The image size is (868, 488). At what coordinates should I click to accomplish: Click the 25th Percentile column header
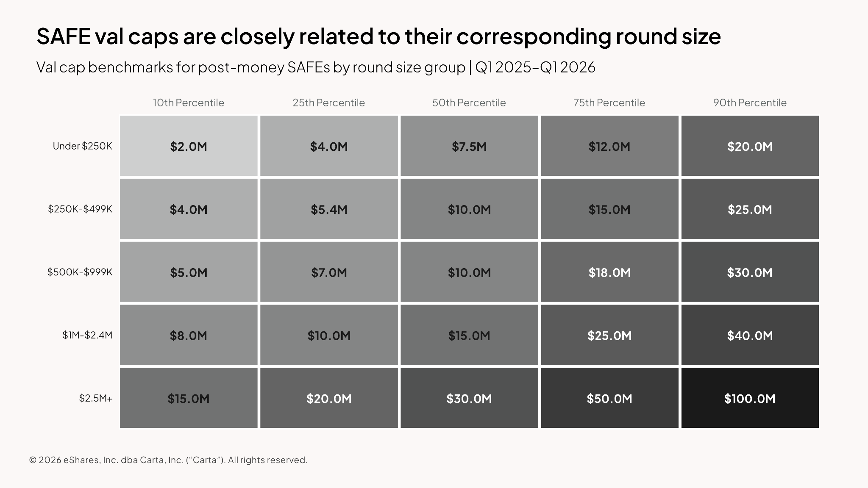329,103
